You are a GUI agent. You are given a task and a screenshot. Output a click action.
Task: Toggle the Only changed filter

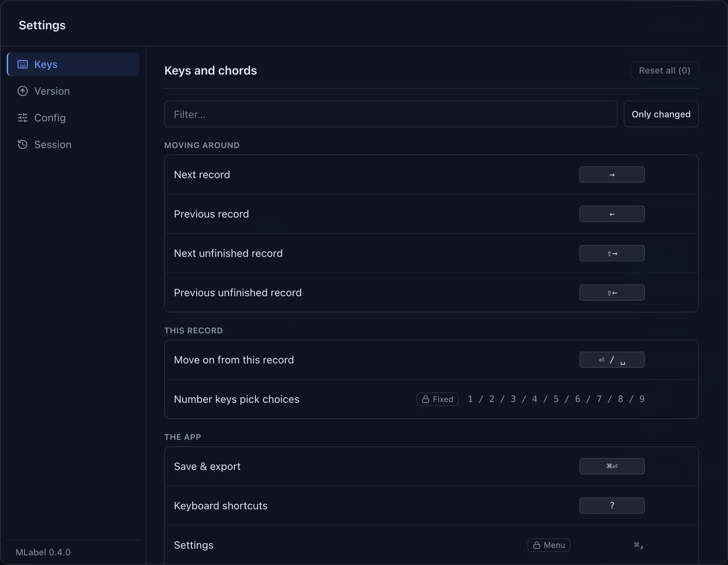click(x=661, y=114)
